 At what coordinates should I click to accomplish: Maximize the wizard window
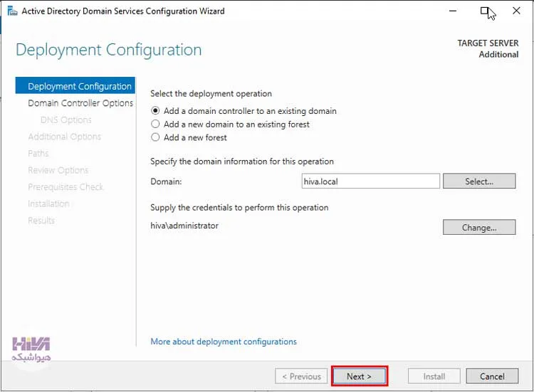(x=485, y=11)
